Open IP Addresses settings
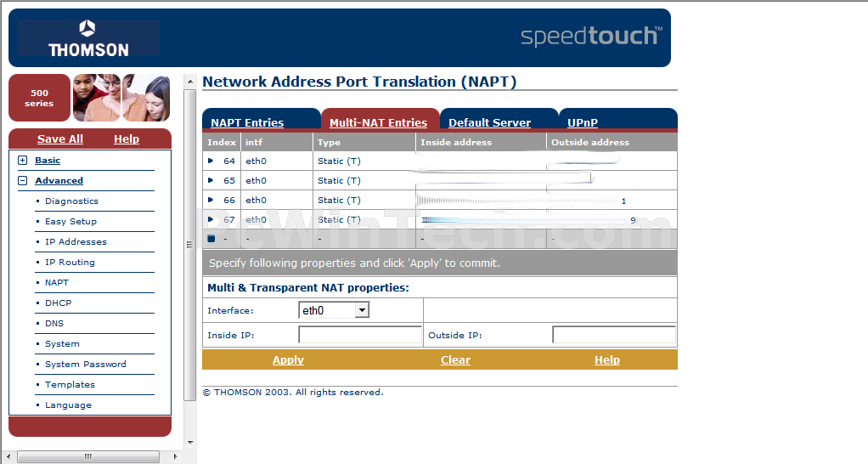Viewport: 868px width, 464px height. click(76, 242)
